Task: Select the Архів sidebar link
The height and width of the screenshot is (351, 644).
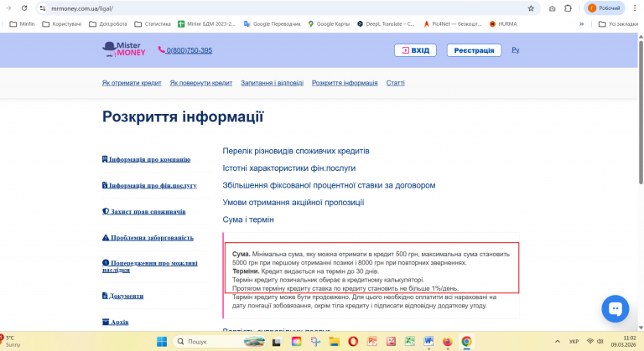Action: click(116, 323)
